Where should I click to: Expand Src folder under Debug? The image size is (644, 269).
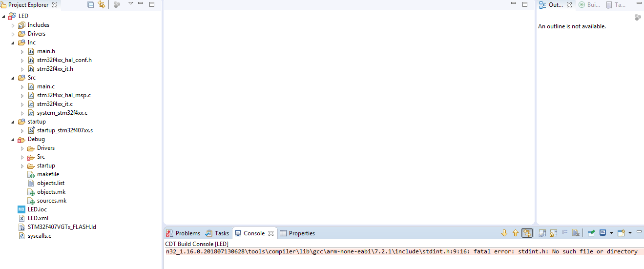[x=22, y=157]
